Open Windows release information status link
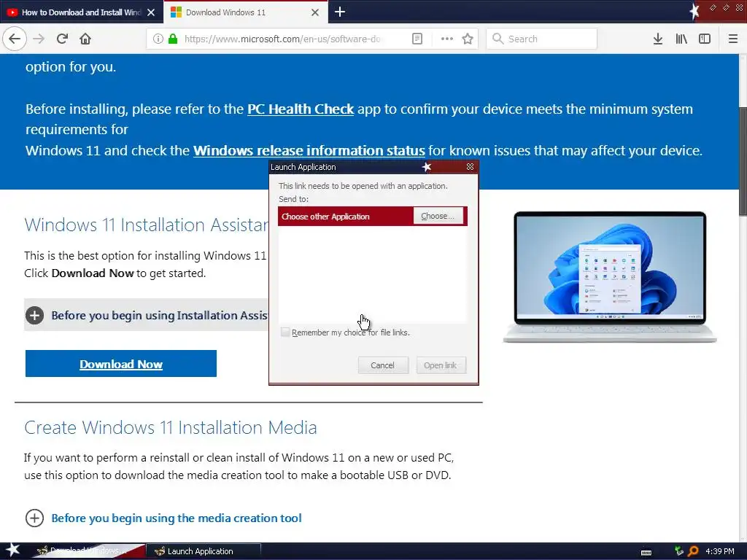This screenshot has width=747, height=560. (309, 150)
